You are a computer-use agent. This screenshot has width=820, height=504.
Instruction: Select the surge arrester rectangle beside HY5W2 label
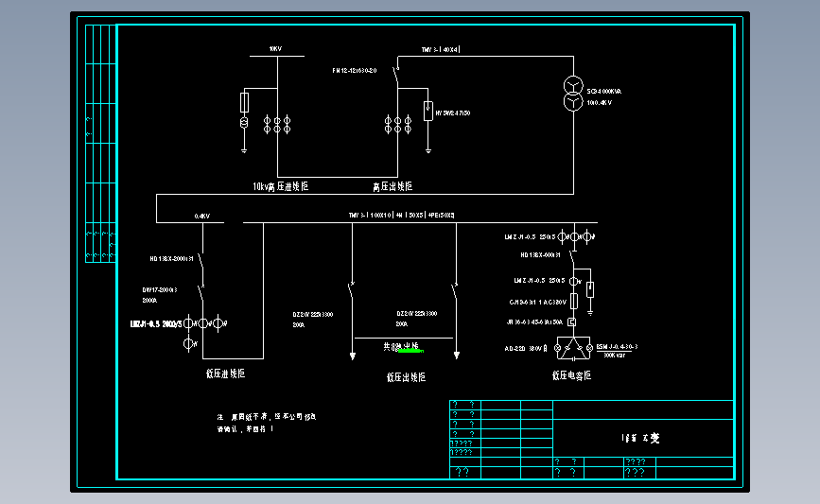(428, 111)
